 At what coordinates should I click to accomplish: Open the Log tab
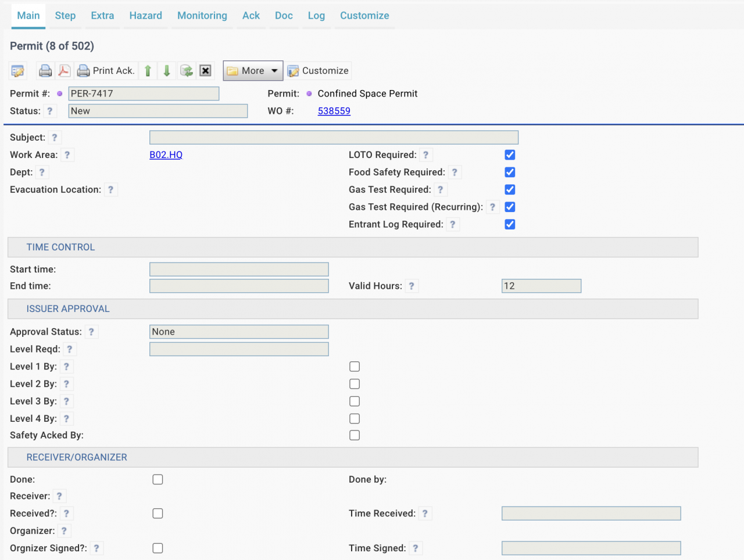pyautogui.click(x=316, y=16)
